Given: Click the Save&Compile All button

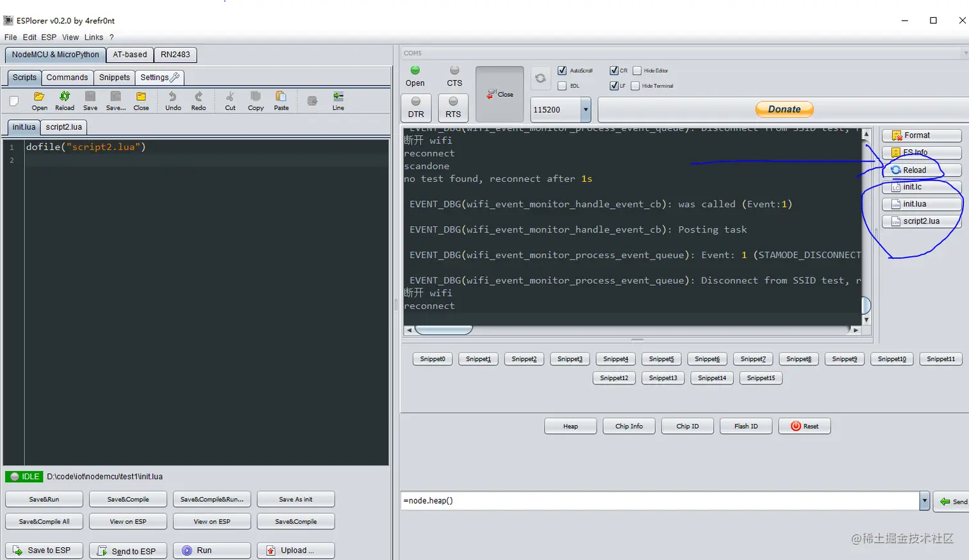Looking at the screenshot, I should pos(44,522).
